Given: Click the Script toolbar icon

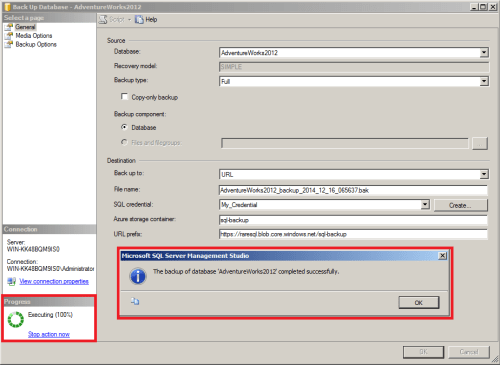Looking at the screenshot, I should [x=103, y=19].
